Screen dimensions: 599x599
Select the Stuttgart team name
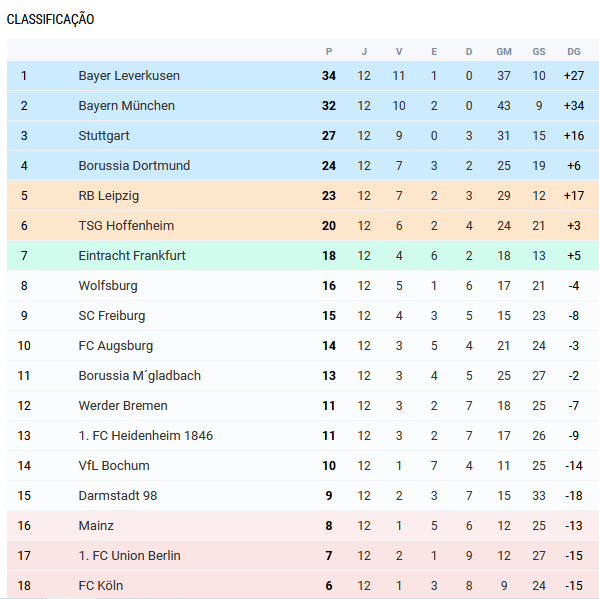pos(104,136)
